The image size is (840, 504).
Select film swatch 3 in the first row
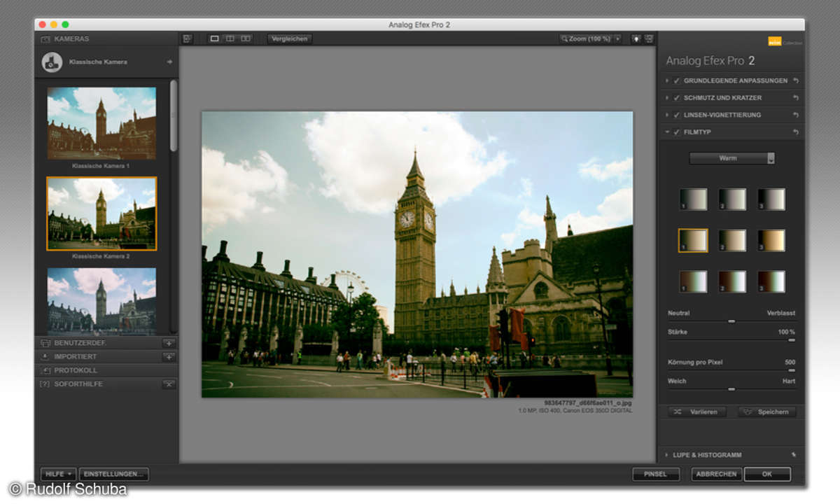pos(771,199)
